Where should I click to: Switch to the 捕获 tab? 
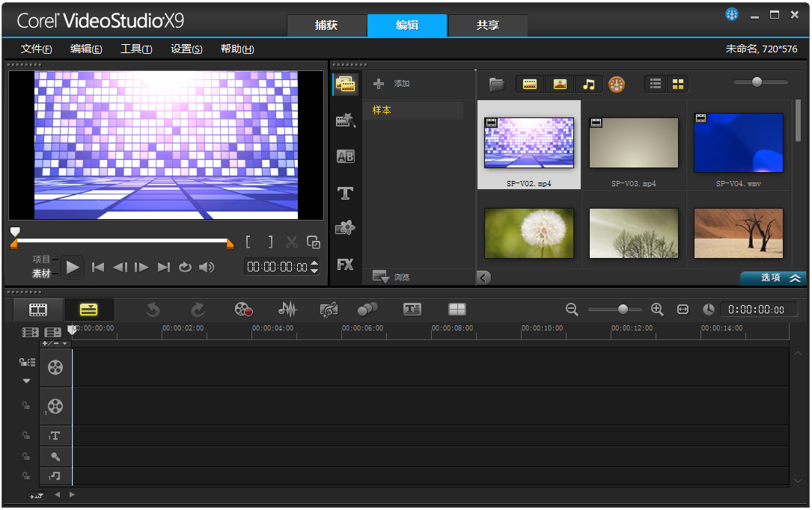tap(326, 25)
